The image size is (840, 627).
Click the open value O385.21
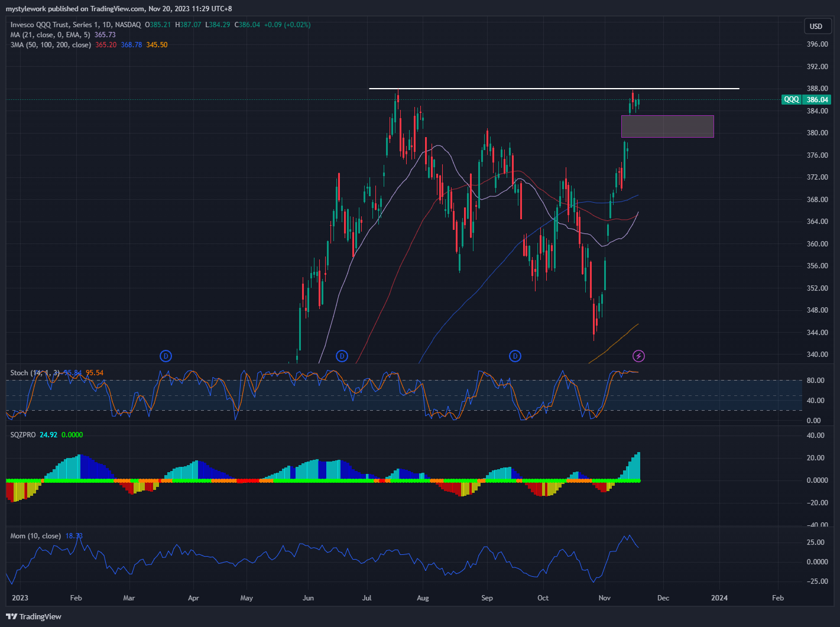[x=158, y=25]
